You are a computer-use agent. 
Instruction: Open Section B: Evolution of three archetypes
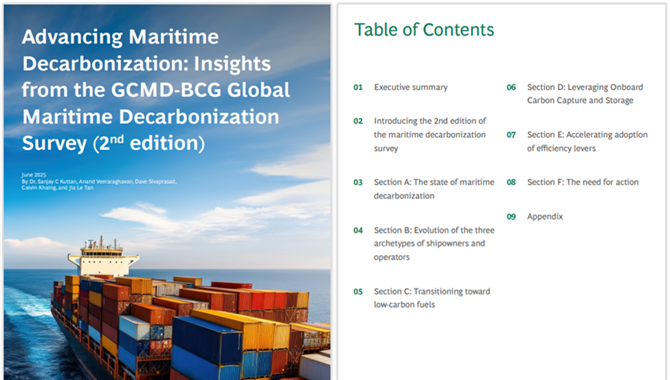point(434,244)
